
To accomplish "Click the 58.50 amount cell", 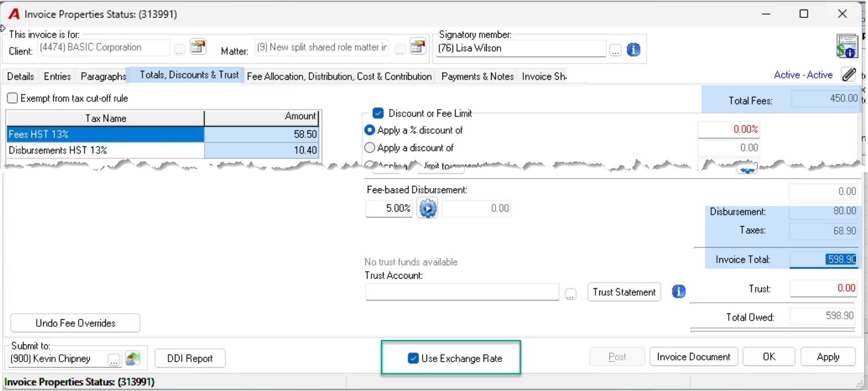I will pyautogui.click(x=262, y=134).
